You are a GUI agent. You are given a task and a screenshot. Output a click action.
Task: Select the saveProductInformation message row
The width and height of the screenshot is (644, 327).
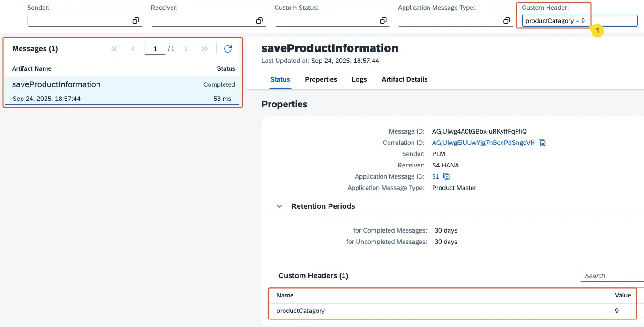(122, 91)
